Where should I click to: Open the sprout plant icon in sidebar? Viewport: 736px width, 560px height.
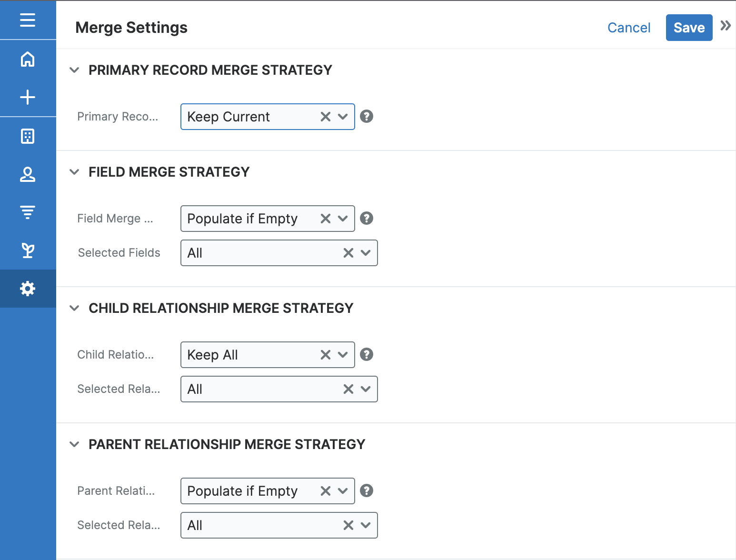(28, 250)
